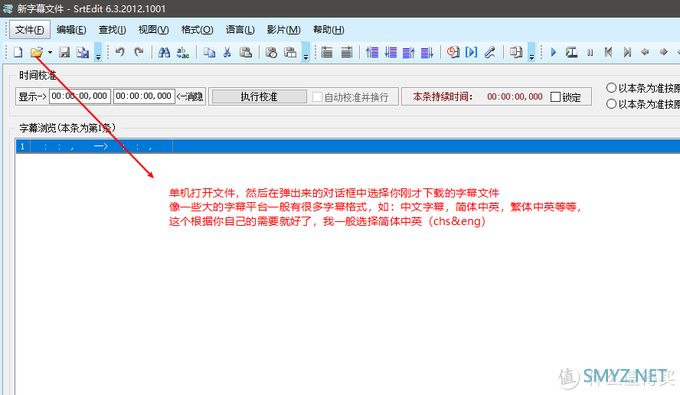Focus the hide-time field next to <-消隐
680x395 pixels.
(x=144, y=96)
